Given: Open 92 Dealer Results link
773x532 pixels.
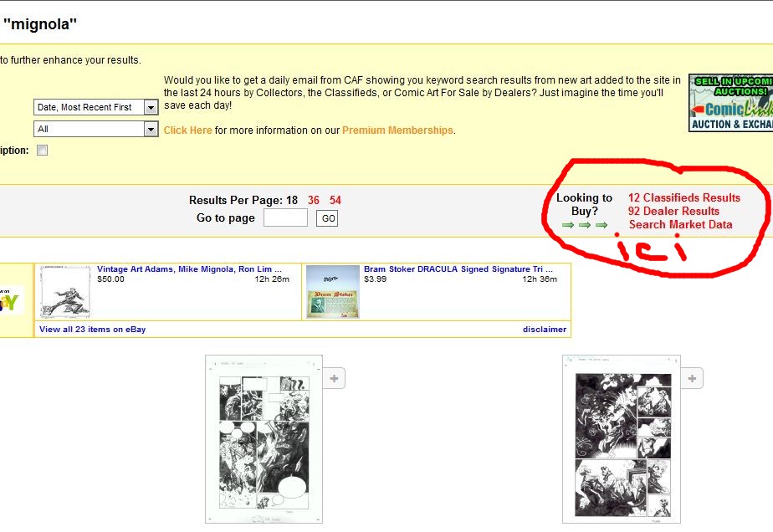Looking at the screenshot, I should pyautogui.click(x=673, y=212).
